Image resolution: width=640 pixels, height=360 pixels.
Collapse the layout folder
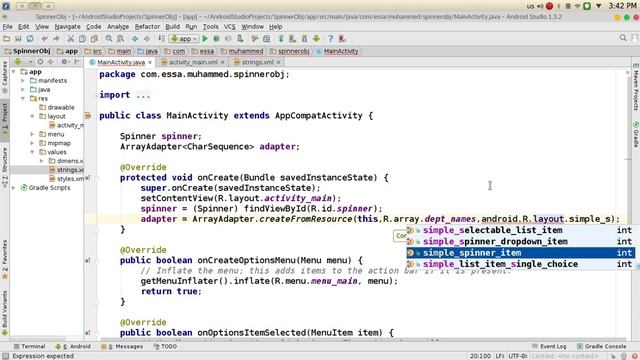click(32, 116)
